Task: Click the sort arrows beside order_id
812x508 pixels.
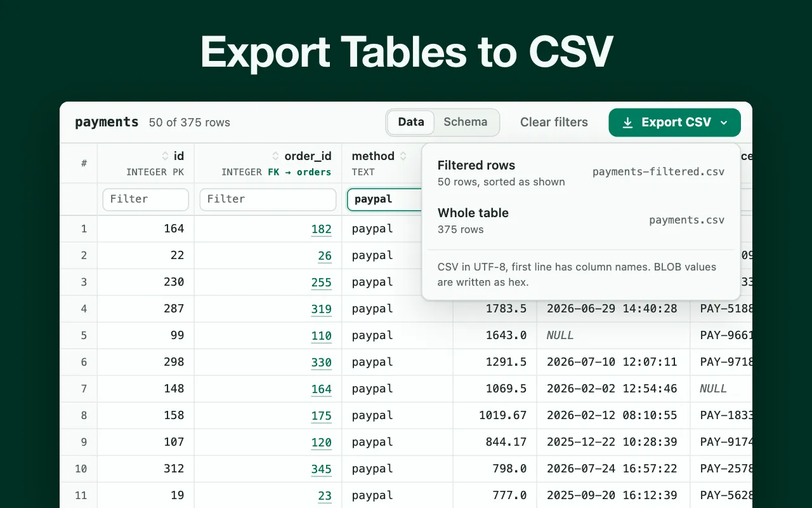Action: pyautogui.click(x=276, y=156)
